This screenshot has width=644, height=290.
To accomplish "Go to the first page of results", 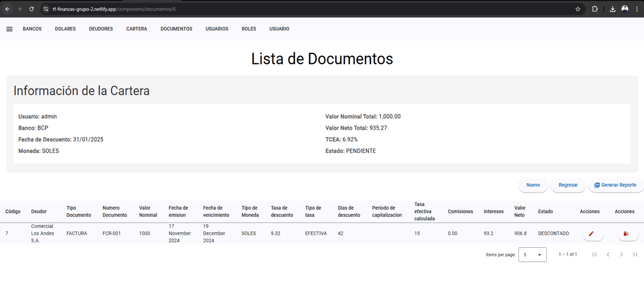I will click(x=595, y=255).
